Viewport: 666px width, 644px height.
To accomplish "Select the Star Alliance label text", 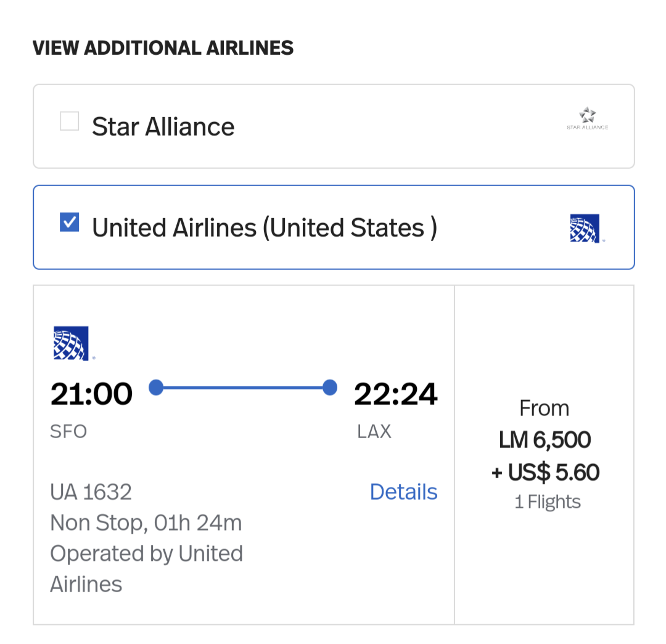I will pyautogui.click(x=163, y=127).
